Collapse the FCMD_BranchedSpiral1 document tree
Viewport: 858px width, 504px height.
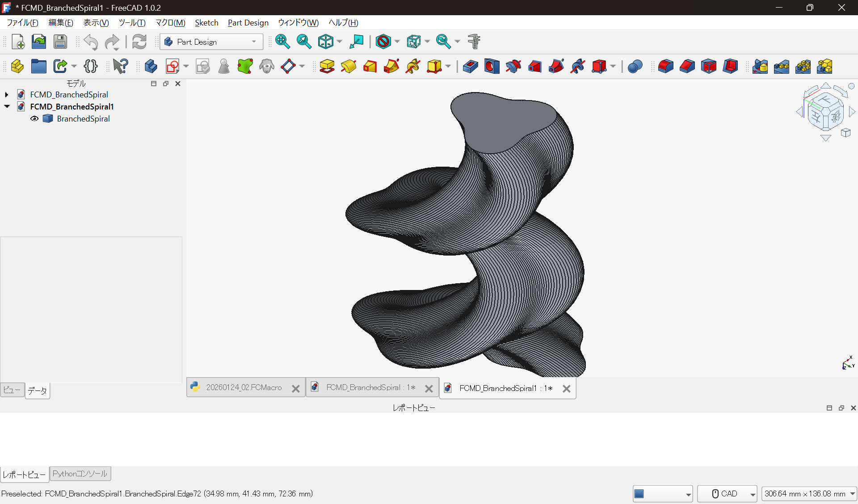(7, 107)
